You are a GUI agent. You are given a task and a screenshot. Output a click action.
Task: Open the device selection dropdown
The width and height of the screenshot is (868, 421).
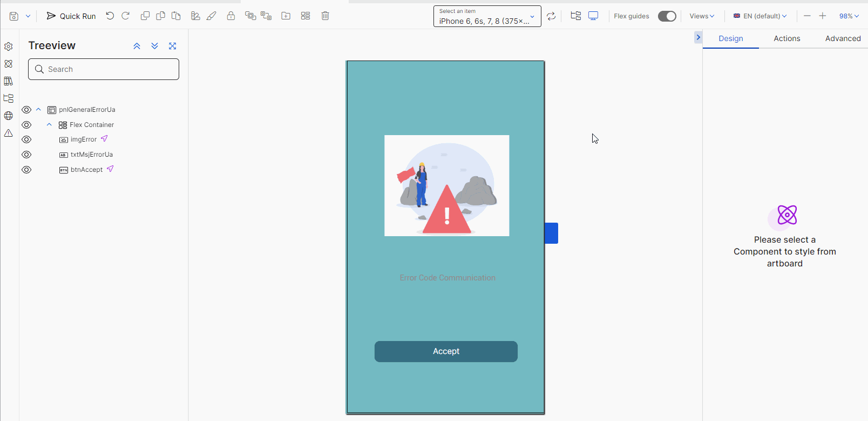pyautogui.click(x=487, y=16)
